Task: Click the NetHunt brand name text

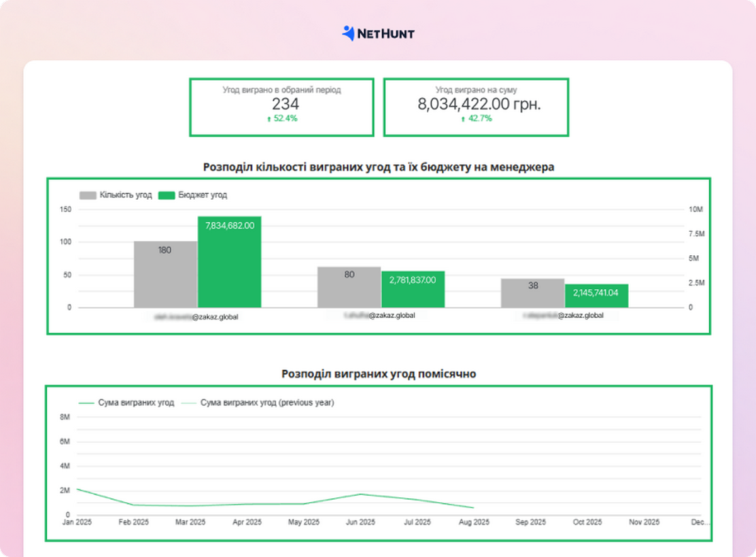Action: (386, 33)
